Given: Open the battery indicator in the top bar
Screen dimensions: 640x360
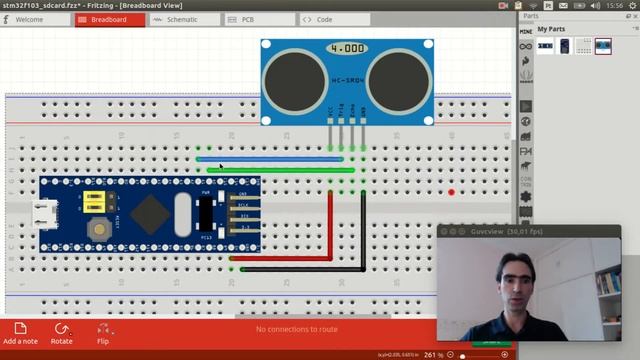Looking at the screenshot, I should [x=579, y=5].
